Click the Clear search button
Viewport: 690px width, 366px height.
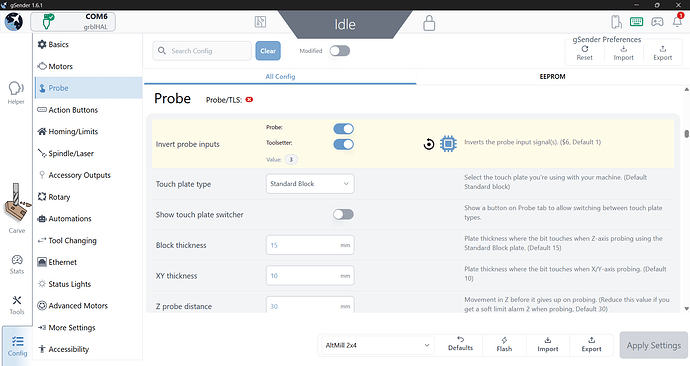268,51
